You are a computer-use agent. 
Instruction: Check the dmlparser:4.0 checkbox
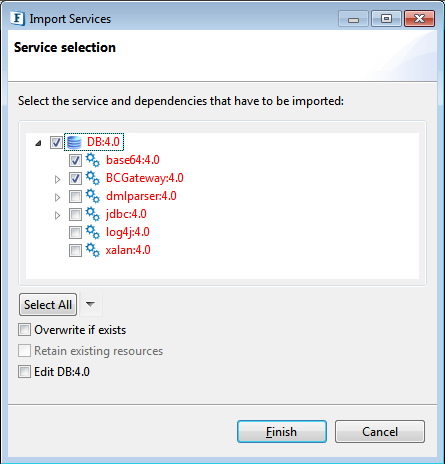point(75,197)
